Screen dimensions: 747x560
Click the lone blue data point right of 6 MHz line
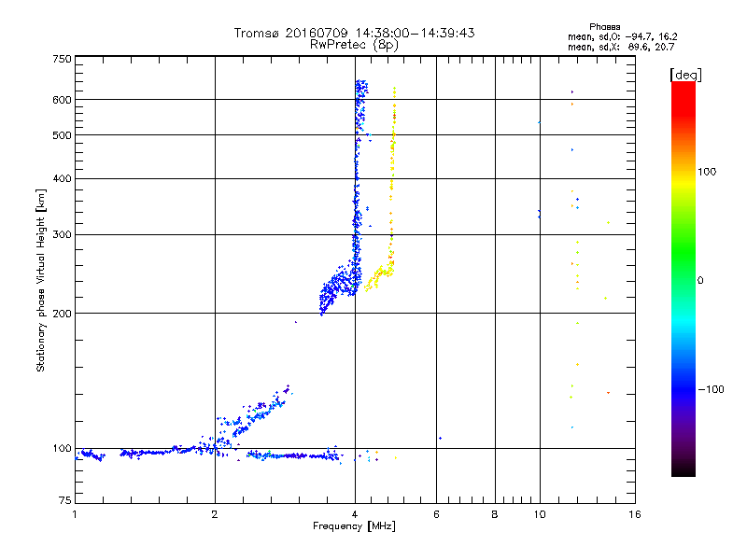coord(440,438)
